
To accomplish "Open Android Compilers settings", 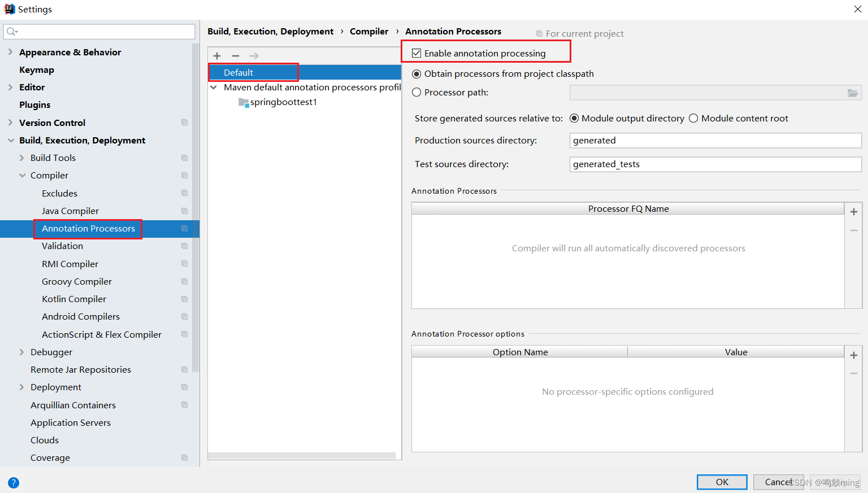I will [81, 317].
